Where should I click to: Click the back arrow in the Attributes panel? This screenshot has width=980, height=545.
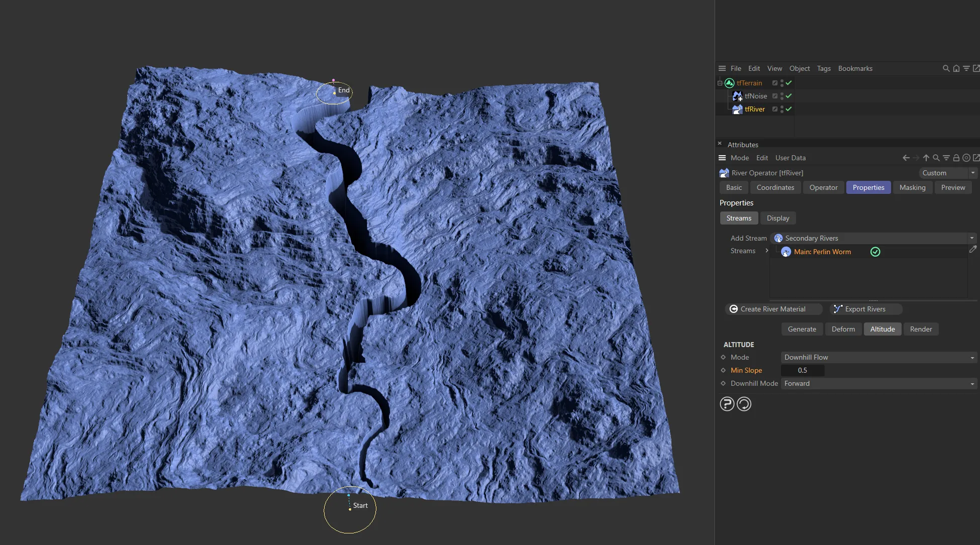905,158
